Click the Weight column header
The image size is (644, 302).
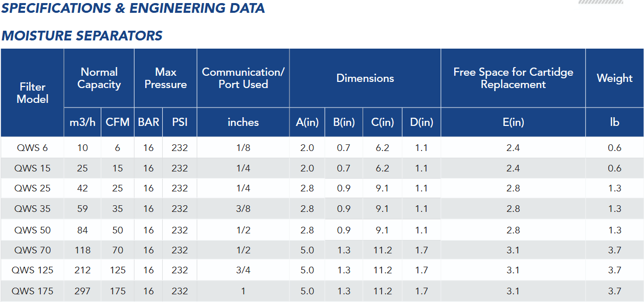[x=614, y=78]
